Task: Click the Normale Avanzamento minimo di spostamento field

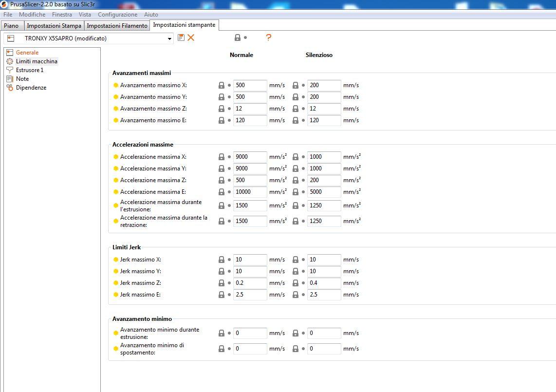Action: pos(250,349)
